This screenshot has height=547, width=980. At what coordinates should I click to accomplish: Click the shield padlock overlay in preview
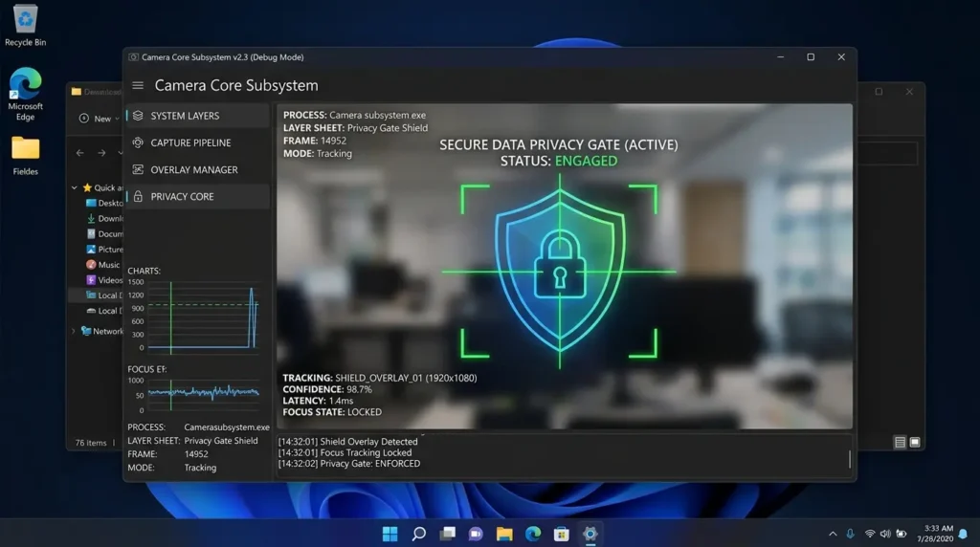(559, 271)
